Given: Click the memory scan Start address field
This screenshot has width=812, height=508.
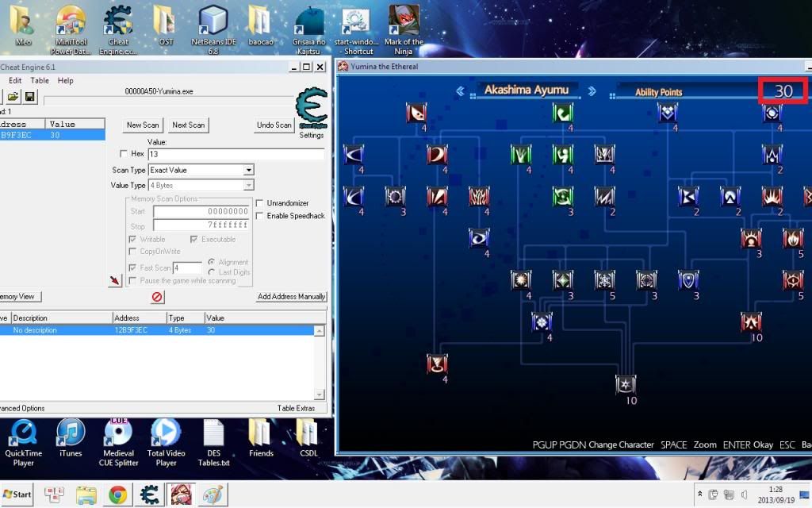Looking at the screenshot, I should [x=202, y=211].
